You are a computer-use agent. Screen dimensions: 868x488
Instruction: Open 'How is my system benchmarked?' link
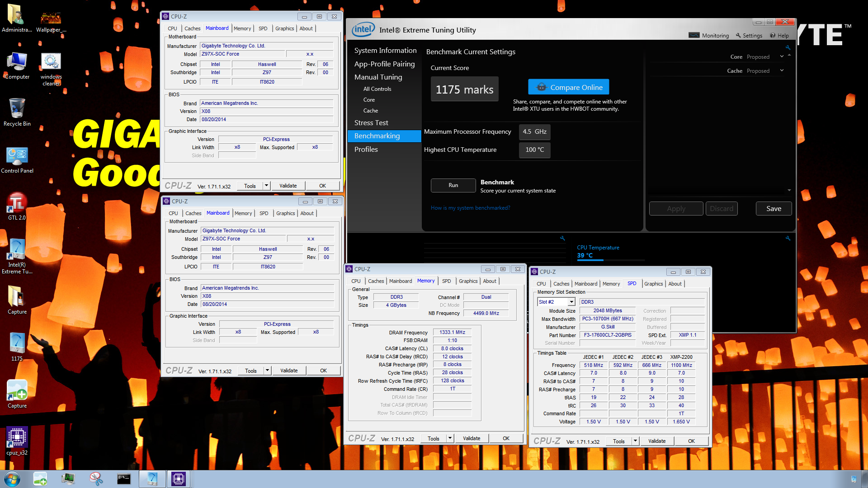point(470,208)
